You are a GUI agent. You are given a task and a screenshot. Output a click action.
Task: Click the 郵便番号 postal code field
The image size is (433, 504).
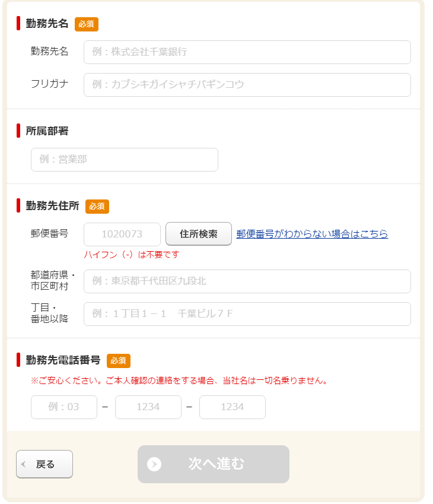click(122, 234)
